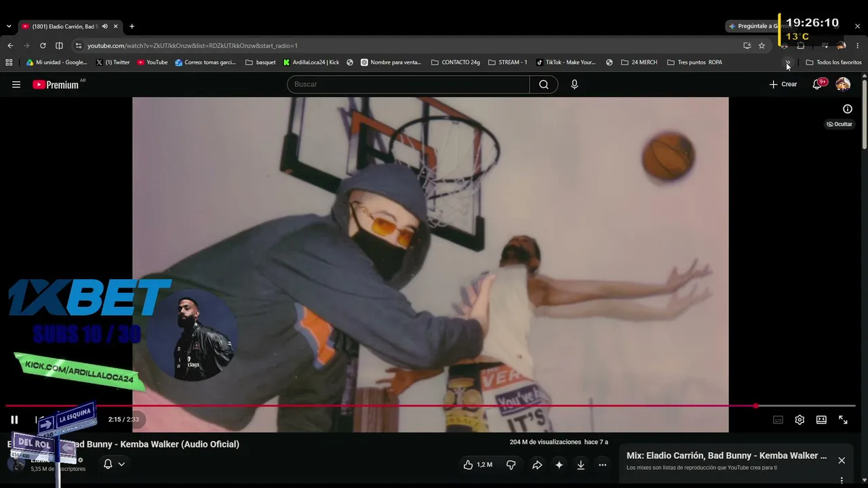Go to YouTube Premium home logo
Viewport: 868px width, 488px height.
point(56,85)
